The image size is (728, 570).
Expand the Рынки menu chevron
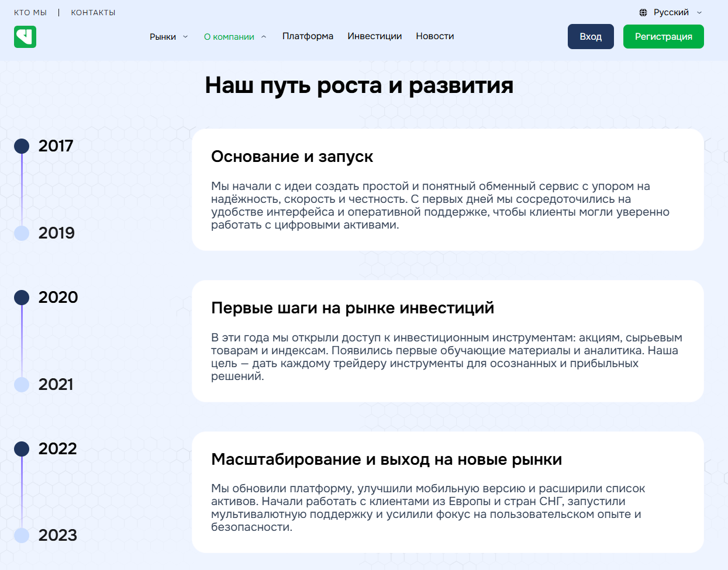point(185,37)
